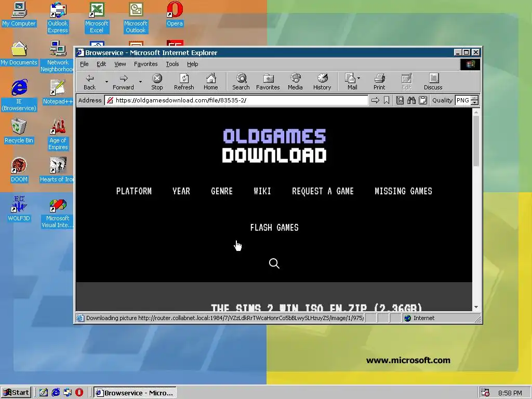This screenshot has width=532, height=399.
Task: Open My Computer desktop icon
Action: pyautogui.click(x=19, y=14)
